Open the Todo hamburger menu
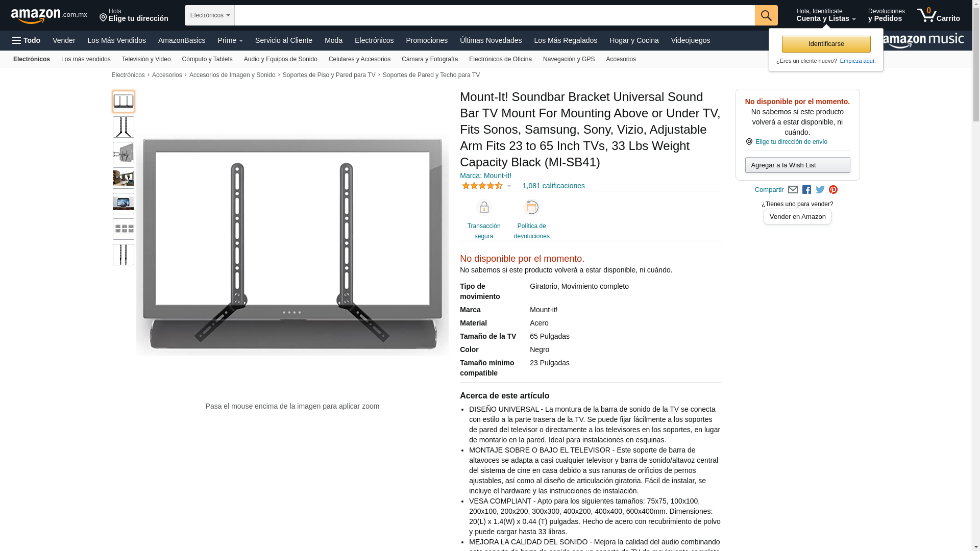The image size is (980, 551). [27, 40]
